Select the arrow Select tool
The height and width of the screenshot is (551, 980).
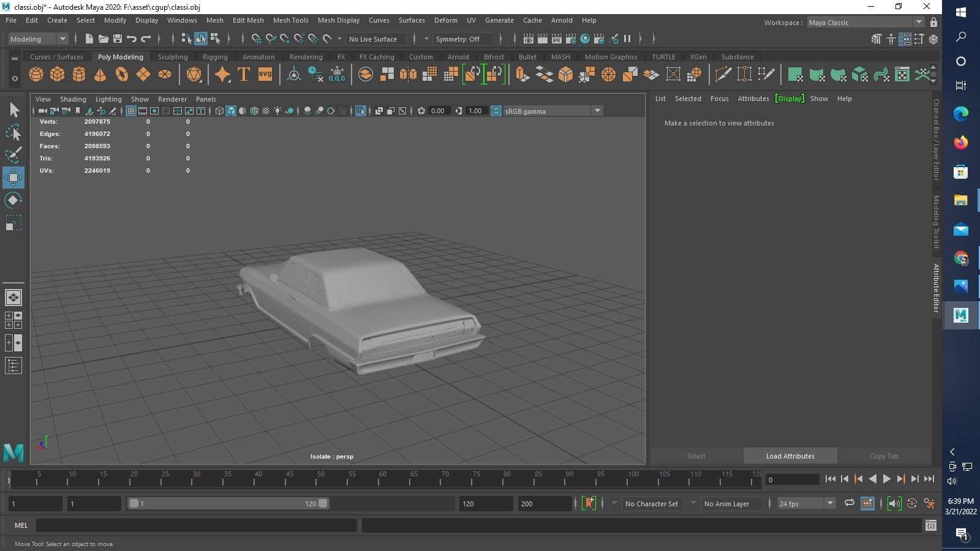pyautogui.click(x=13, y=110)
